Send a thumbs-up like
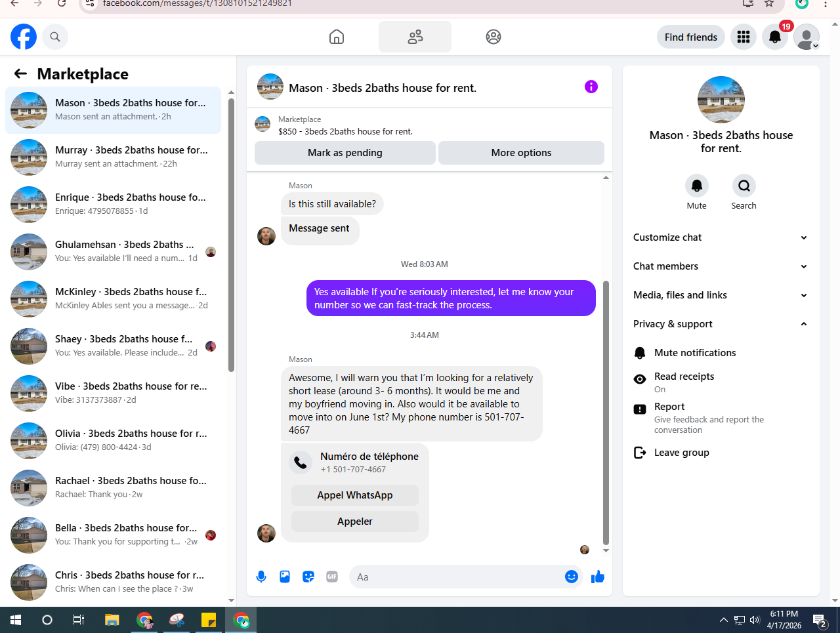840x633 pixels. (x=598, y=577)
